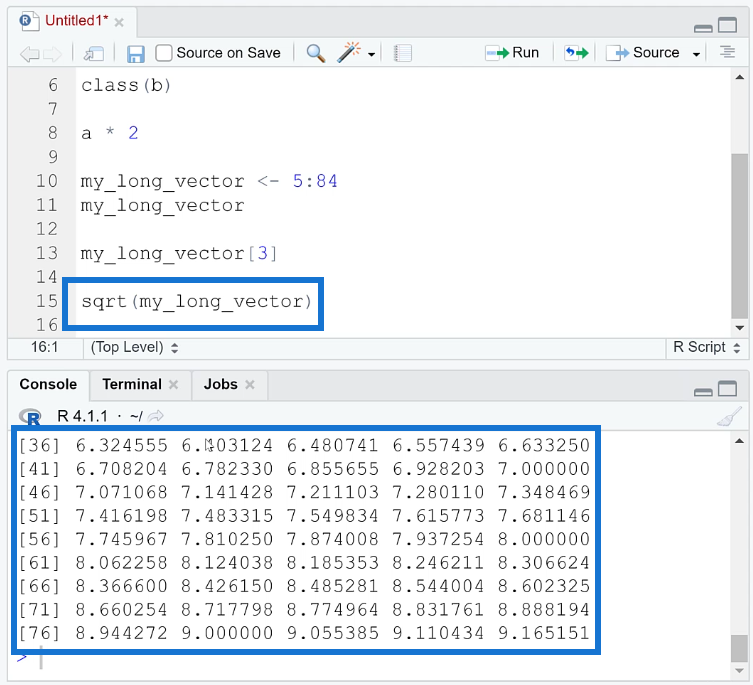Click console output value 7.000000
The image size is (753, 685).
[544, 469]
